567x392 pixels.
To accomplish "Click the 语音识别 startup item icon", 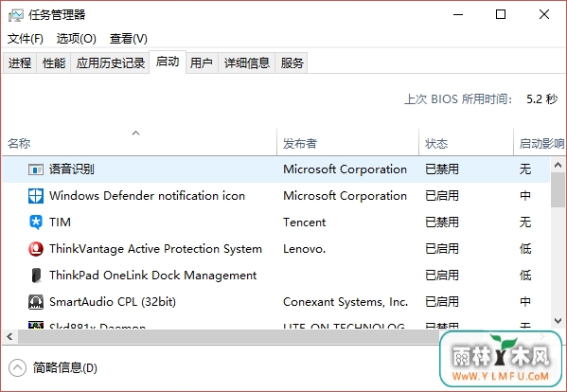I will (36, 169).
